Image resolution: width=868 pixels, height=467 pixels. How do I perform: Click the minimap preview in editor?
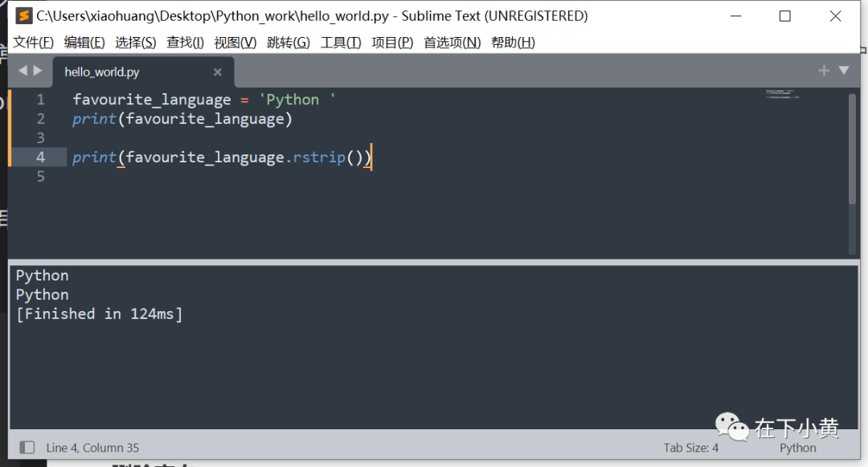782,94
